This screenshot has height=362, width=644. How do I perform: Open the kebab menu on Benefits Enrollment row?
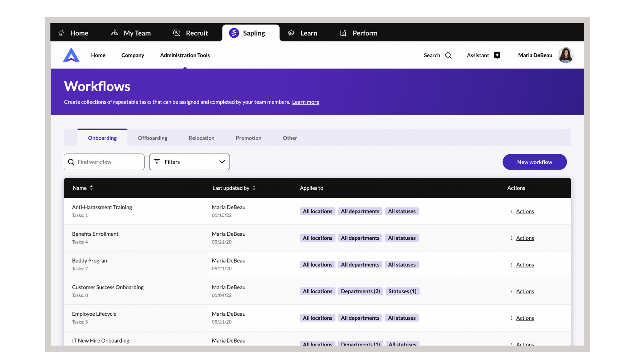click(511, 238)
